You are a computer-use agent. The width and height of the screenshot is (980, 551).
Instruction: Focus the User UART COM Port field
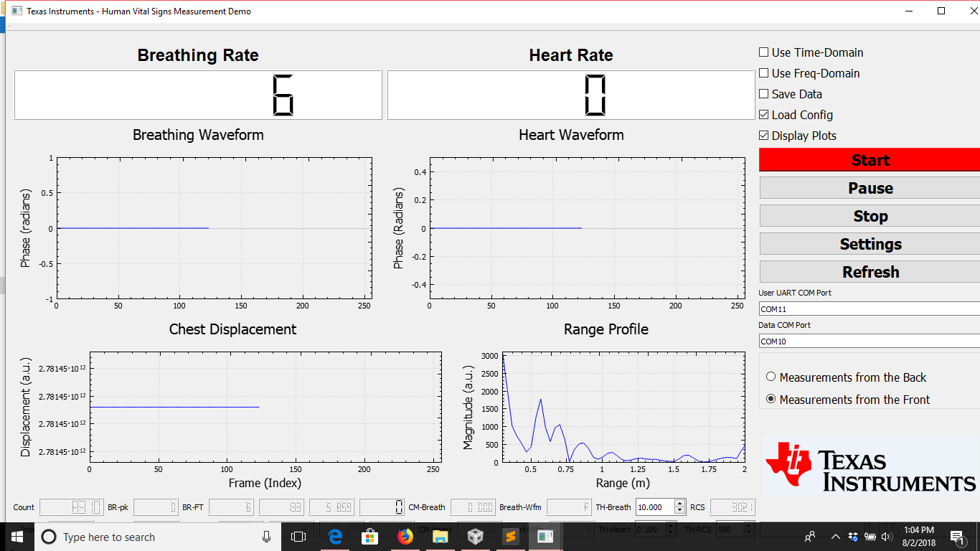click(870, 309)
